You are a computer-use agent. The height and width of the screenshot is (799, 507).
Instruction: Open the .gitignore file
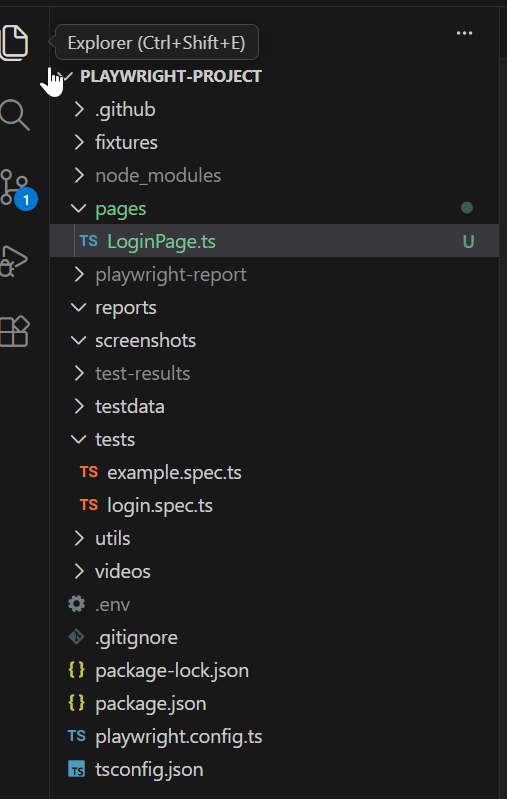[x=137, y=638]
